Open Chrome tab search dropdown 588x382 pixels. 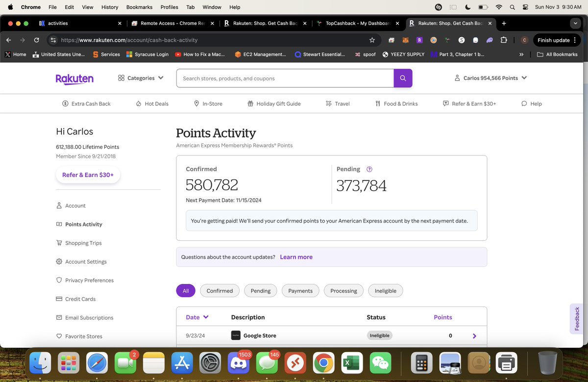575,23
